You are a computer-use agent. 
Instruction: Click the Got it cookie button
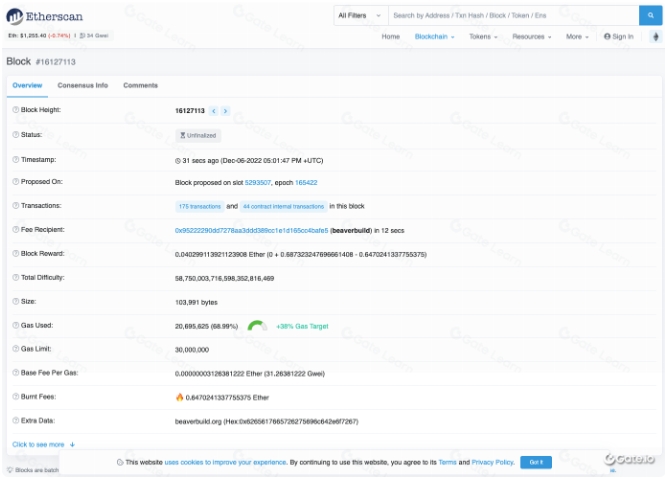click(536, 462)
